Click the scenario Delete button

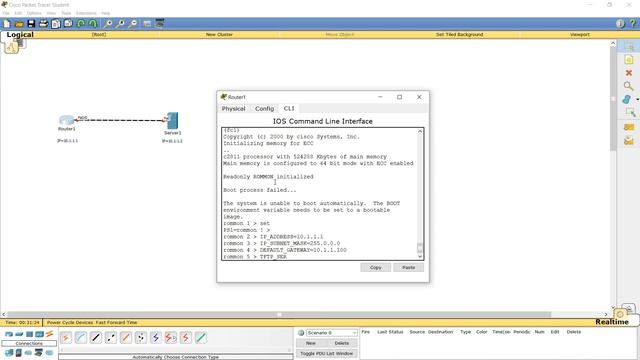(x=342, y=343)
